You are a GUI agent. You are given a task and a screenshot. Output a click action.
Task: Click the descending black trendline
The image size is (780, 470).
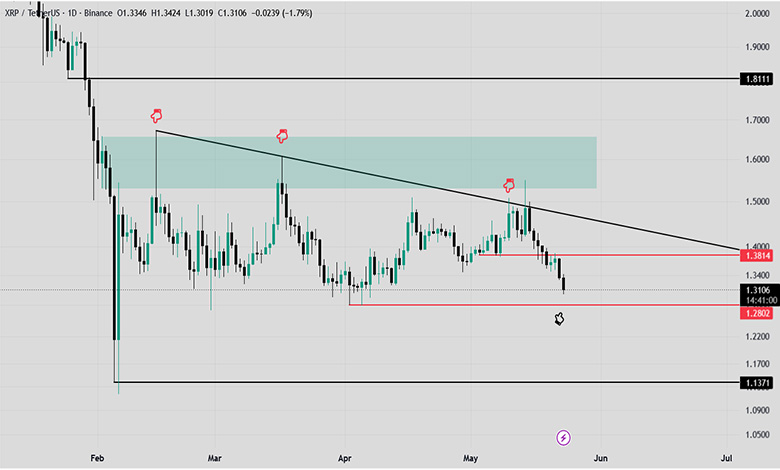(x=448, y=190)
